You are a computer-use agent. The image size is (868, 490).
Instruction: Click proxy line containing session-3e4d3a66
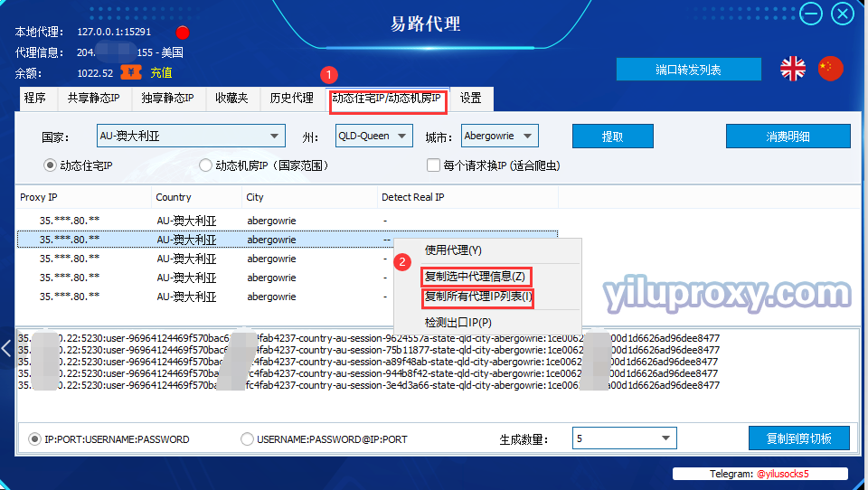point(369,385)
